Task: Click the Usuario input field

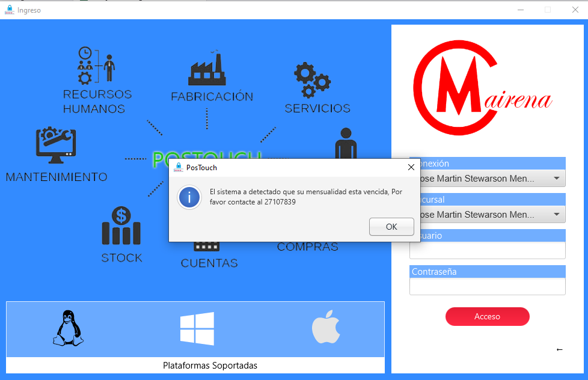Action: click(x=487, y=250)
